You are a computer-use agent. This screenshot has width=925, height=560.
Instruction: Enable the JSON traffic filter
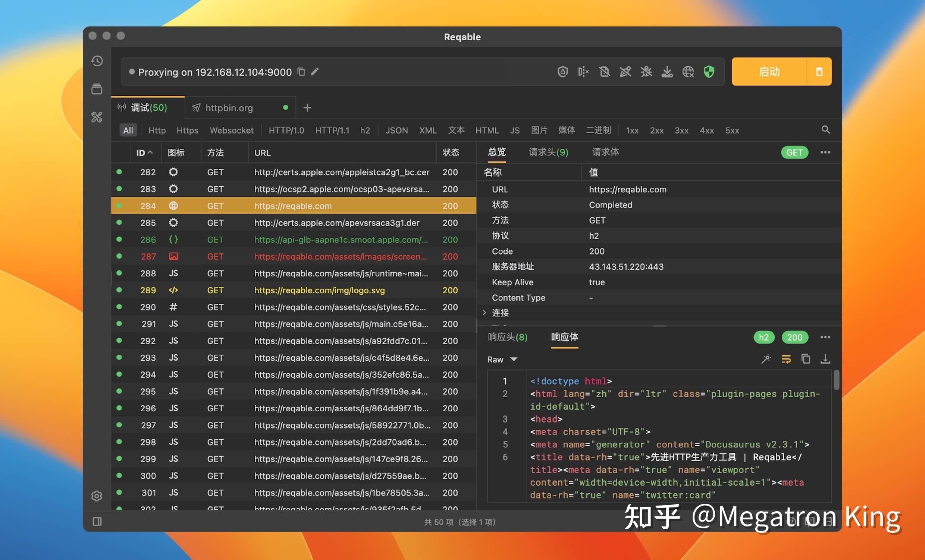tap(396, 130)
